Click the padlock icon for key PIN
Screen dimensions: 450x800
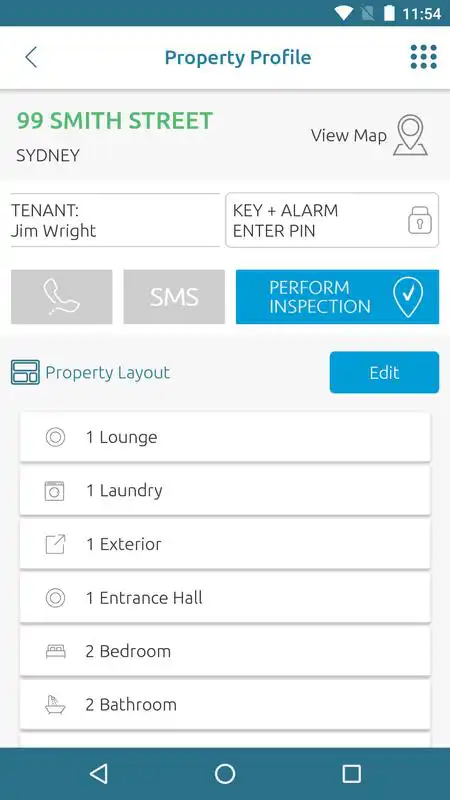click(x=419, y=220)
